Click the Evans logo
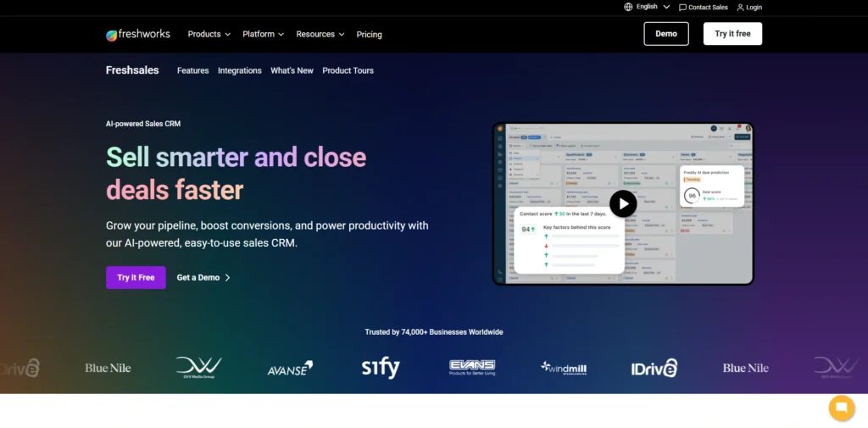 (472, 368)
